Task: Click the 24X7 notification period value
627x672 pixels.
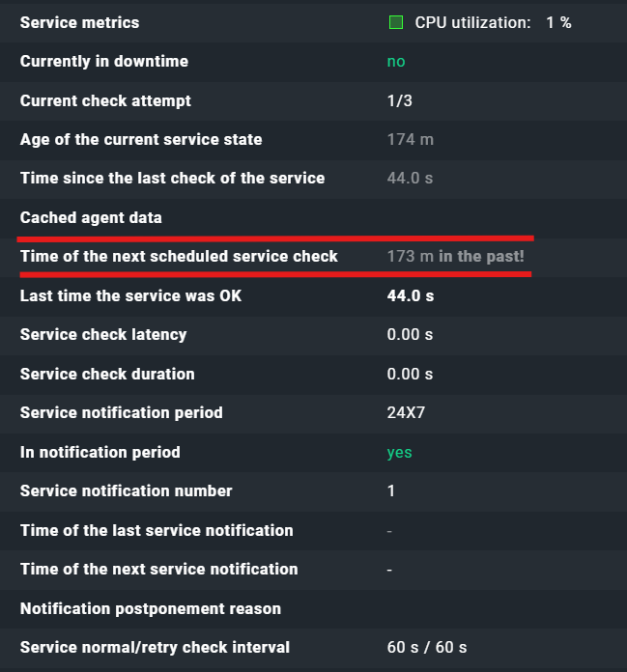Action: click(407, 413)
